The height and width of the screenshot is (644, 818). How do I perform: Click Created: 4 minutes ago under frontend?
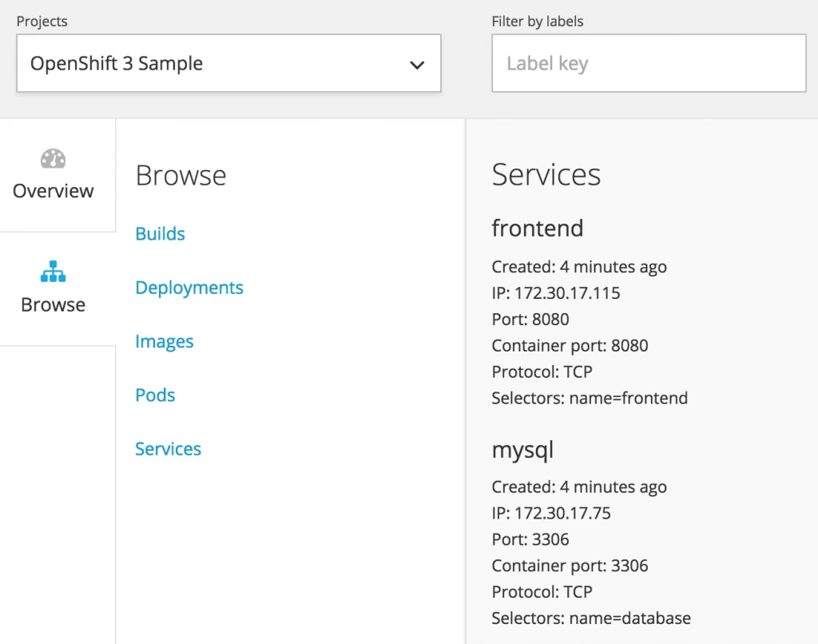coord(579,267)
